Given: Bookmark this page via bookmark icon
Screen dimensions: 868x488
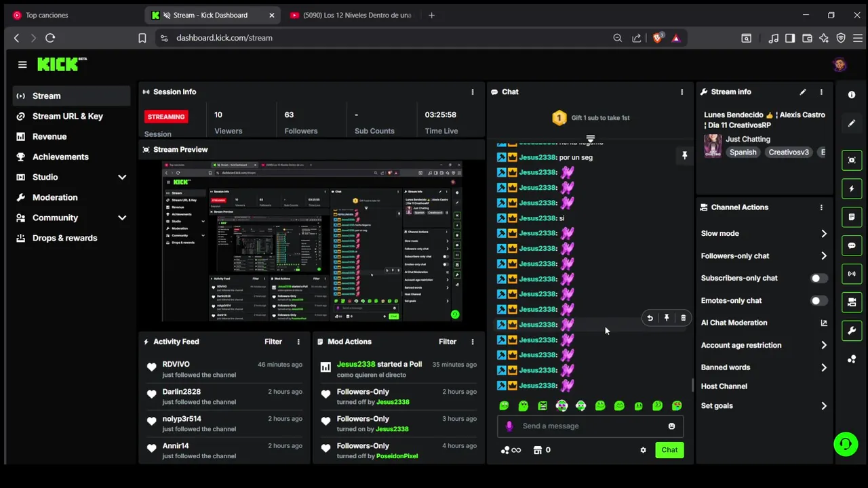Looking at the screenshot, I should (x=142, y=38).
